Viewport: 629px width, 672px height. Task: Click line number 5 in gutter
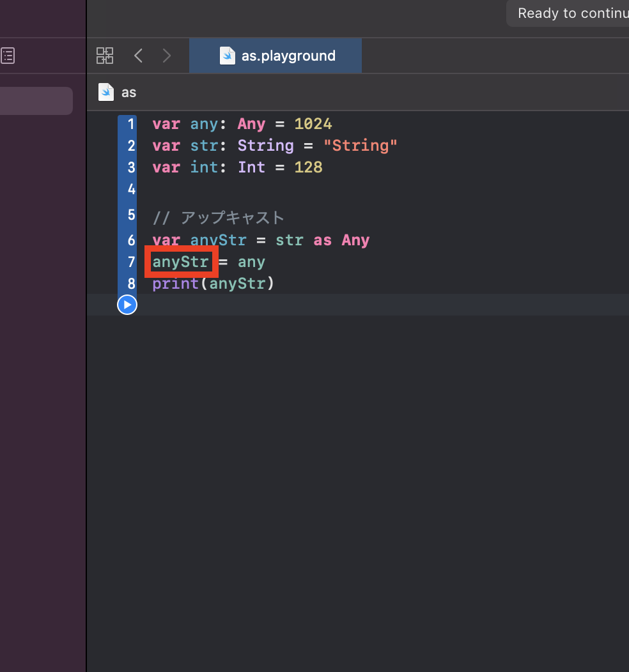click(x=131, y=215)
